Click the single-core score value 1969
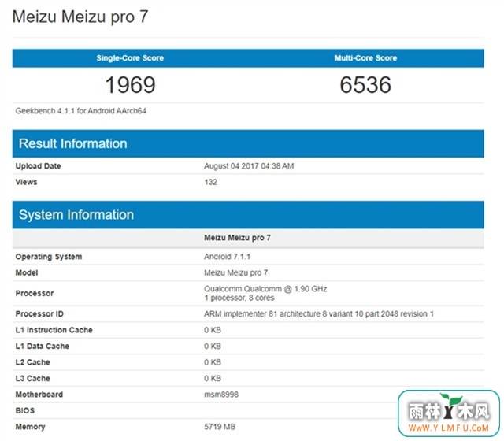Screen dimensions: 504x441 (130, 85)
